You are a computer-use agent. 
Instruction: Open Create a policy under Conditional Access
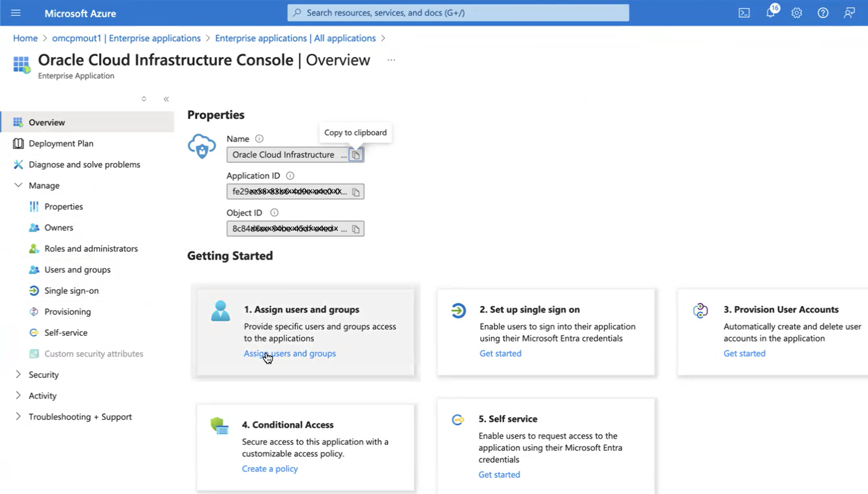(x=269, y=468)
